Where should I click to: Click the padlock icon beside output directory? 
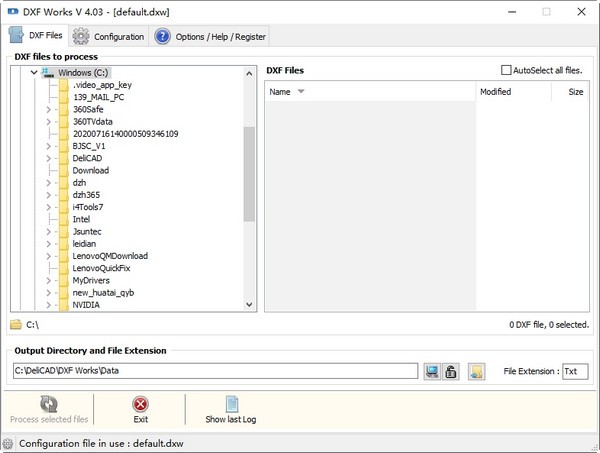(450, 371)
